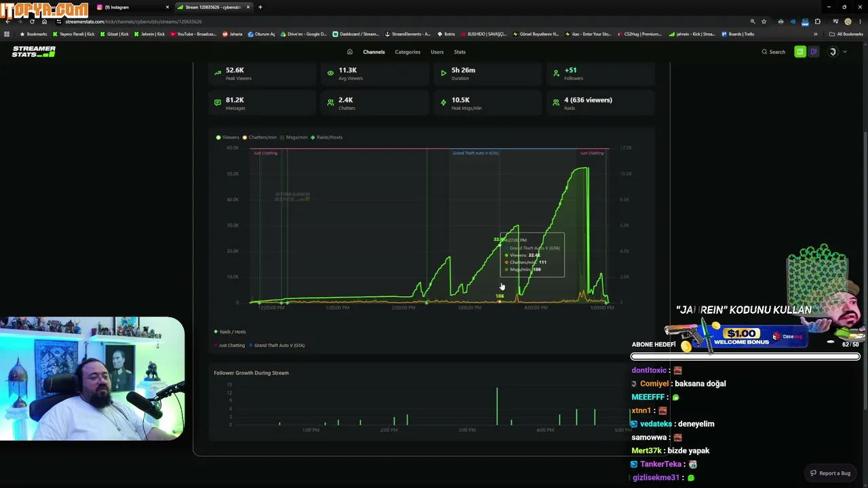
Task: Open the Extensions puzzle icon
Action: click(x=817, y=22)
